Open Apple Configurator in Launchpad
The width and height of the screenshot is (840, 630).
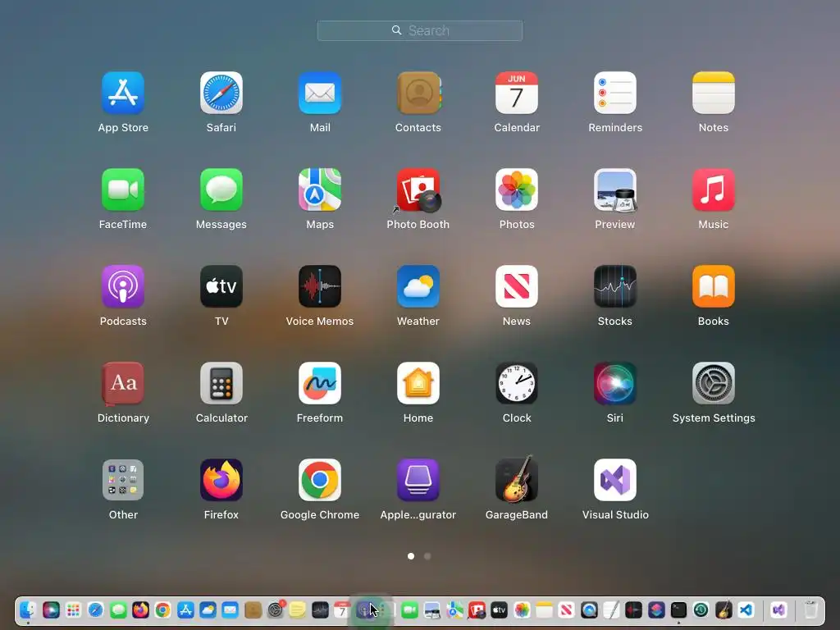pyautogui.click(x=418, y=480)
